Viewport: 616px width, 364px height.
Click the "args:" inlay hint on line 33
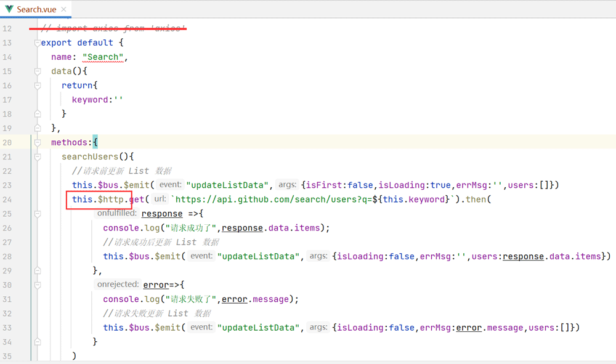click(318, 328)
